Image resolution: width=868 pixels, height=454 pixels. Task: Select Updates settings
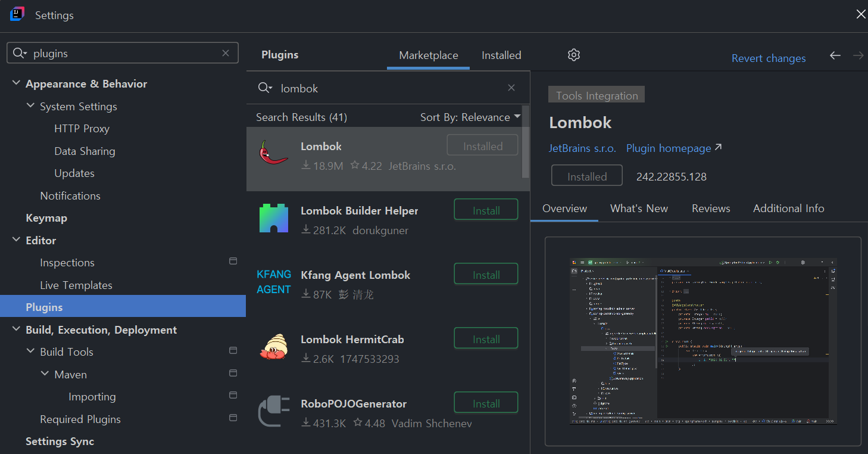(x=74, y=173)
